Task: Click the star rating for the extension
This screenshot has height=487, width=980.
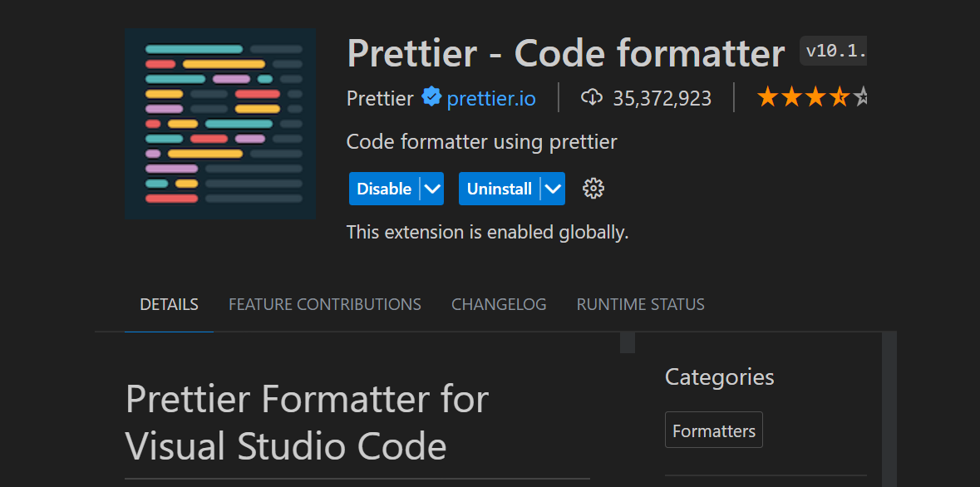Action: point(811,97)
